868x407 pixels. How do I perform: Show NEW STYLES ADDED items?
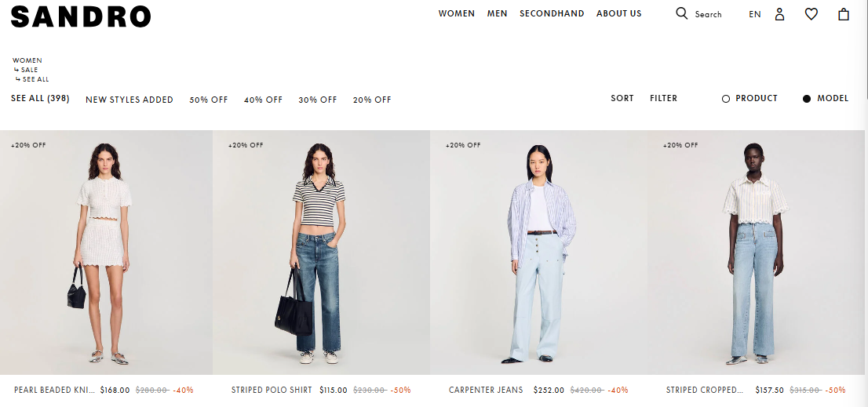click(x=129, y=100)
